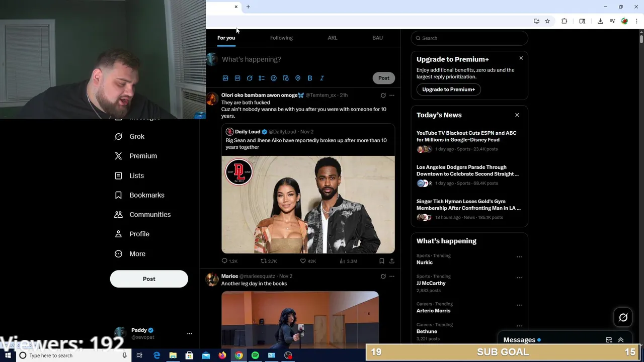Open more options on Temtem_xx's post

click(x=392, y=95)
